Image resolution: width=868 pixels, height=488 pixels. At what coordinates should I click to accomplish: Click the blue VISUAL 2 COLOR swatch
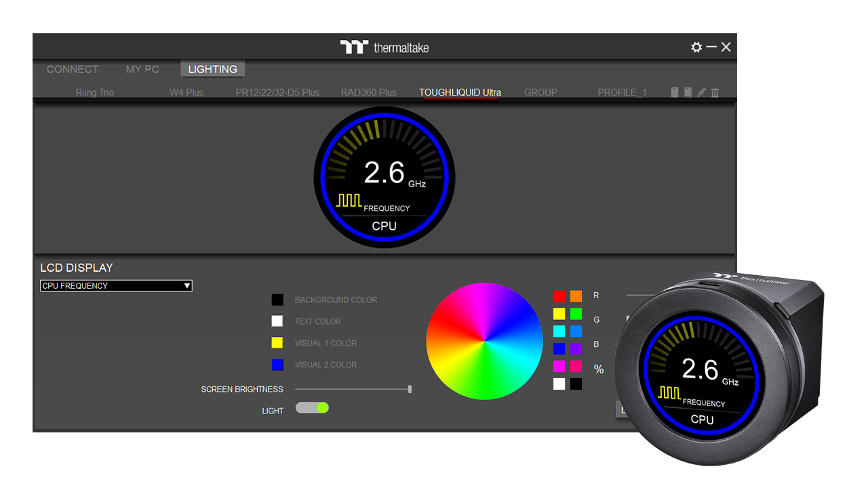277,365
